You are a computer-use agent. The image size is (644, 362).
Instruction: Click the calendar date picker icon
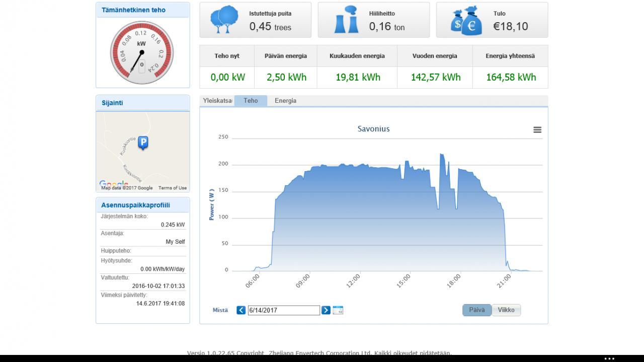(x=338, y=310)
